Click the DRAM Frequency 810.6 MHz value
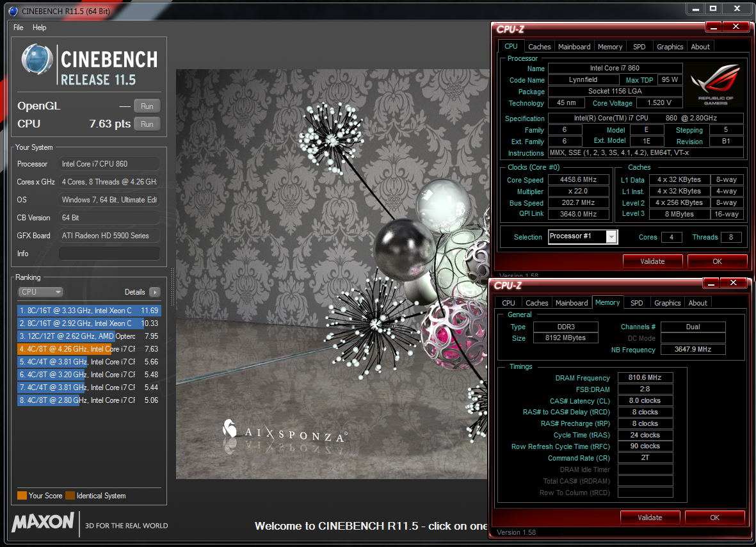 coord(645,378)
